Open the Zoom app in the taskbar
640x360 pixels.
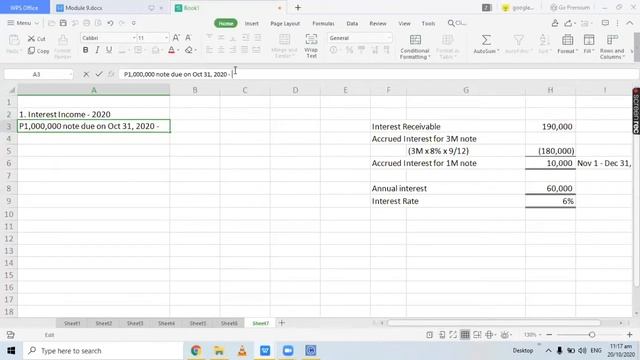click(288, 351)
